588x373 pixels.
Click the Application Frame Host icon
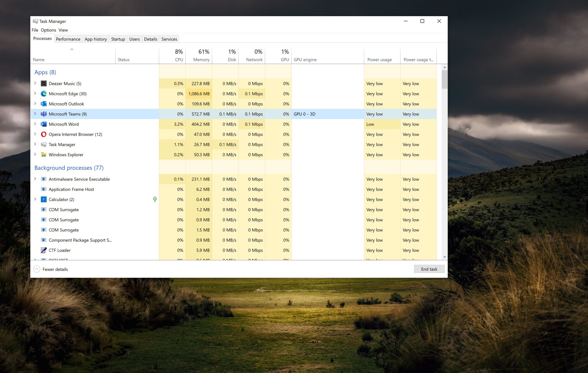pos(44,189)
